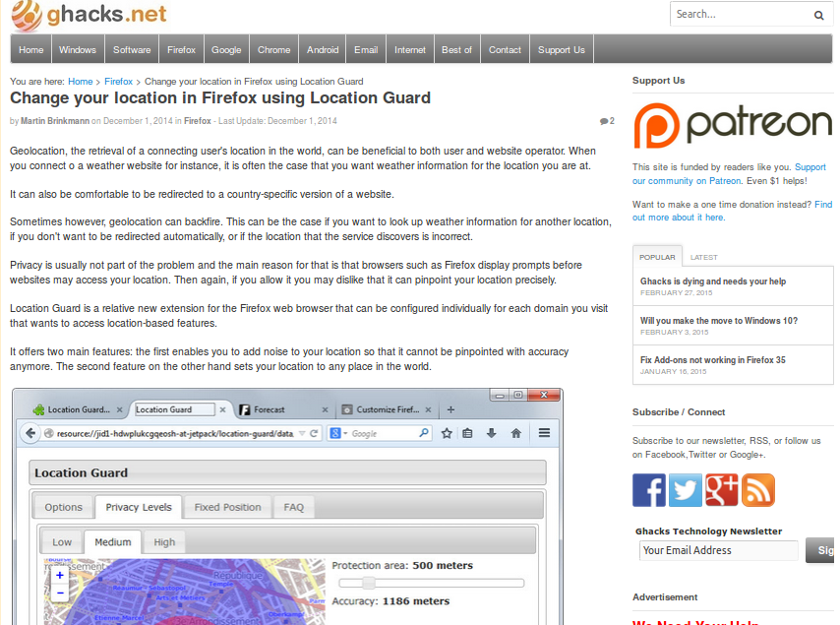Open the comments bubble showing 2

pyautogui.click(x=607, y=121)
